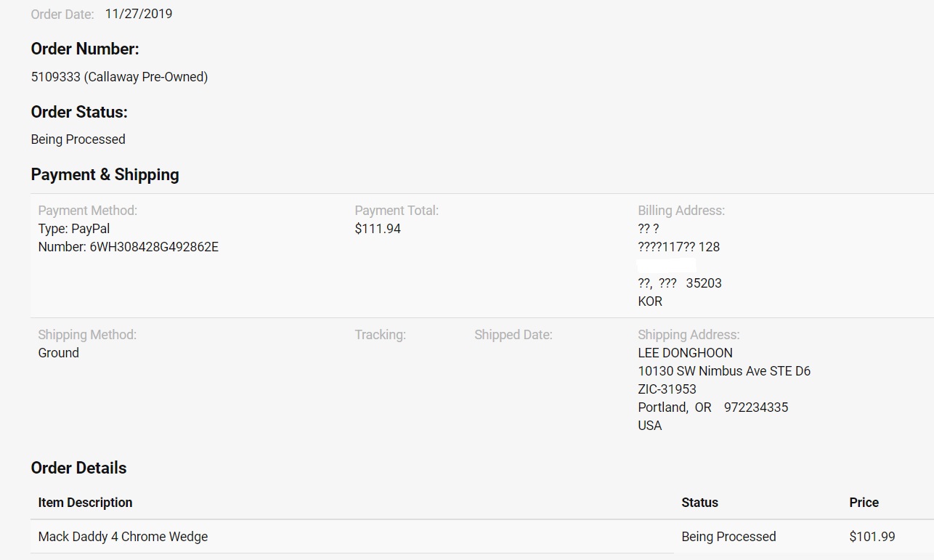934x560 pixels.
Task: Click the ZIC-31953 address line
Action: (x=667, y=389)
